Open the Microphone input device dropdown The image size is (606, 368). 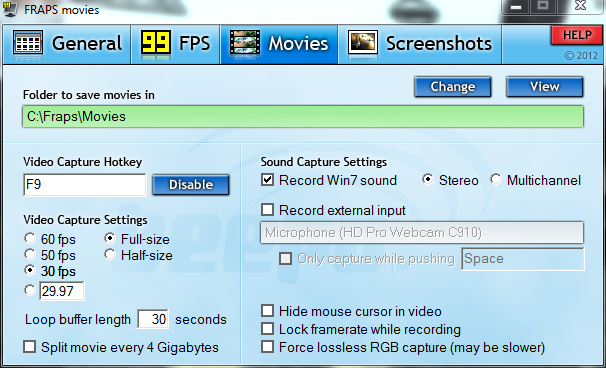pyautogui.click(x=422, y=232)
